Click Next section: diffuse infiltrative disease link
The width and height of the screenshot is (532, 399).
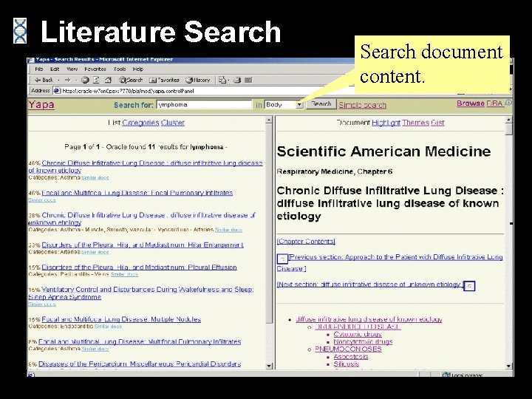click(x=370, y=284)
